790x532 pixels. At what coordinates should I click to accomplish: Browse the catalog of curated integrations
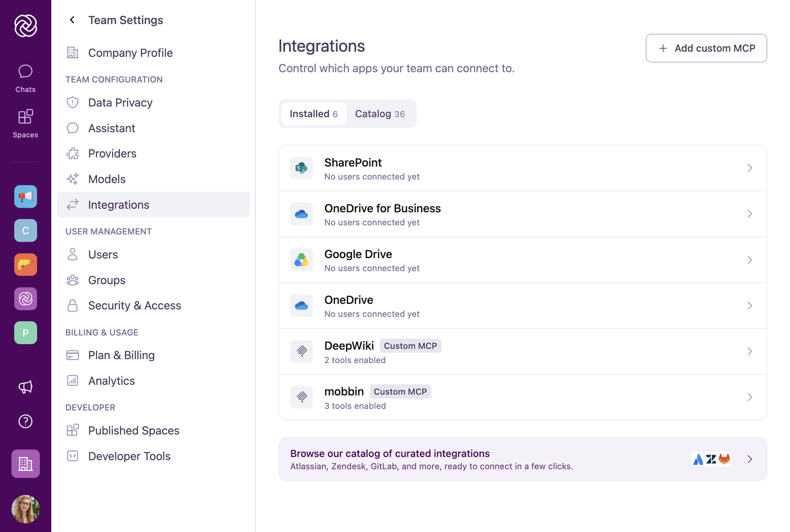522,459
